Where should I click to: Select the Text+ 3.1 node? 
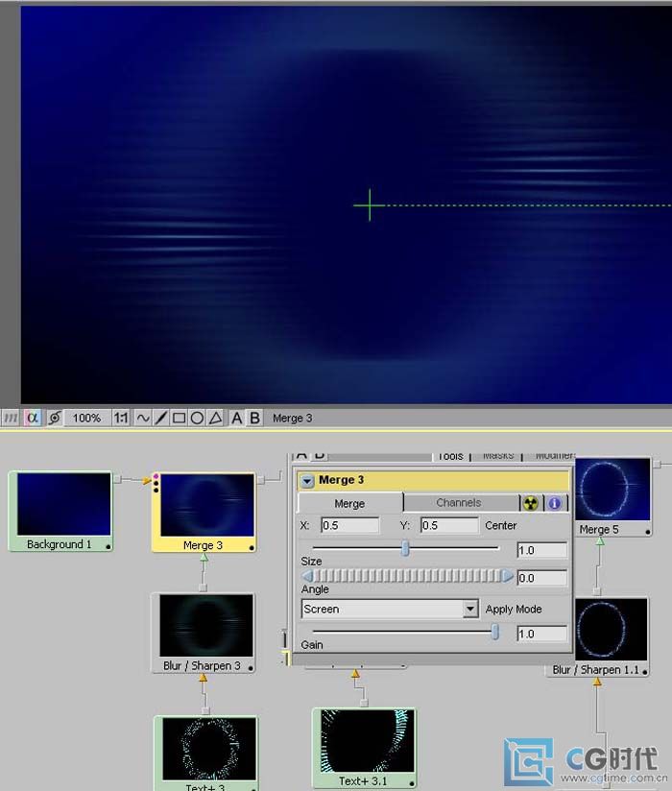click(x=364, y=749)
